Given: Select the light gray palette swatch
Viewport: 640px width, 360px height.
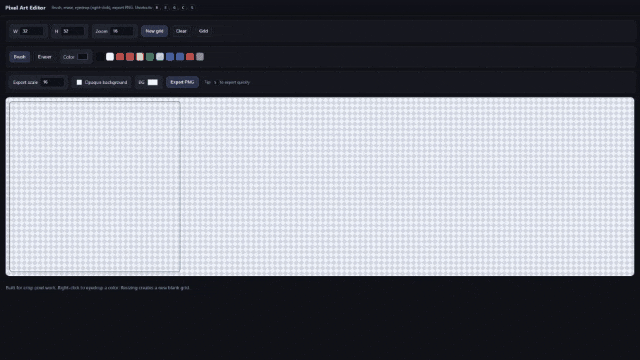Looking at the screenshot, I should (160, 57).
